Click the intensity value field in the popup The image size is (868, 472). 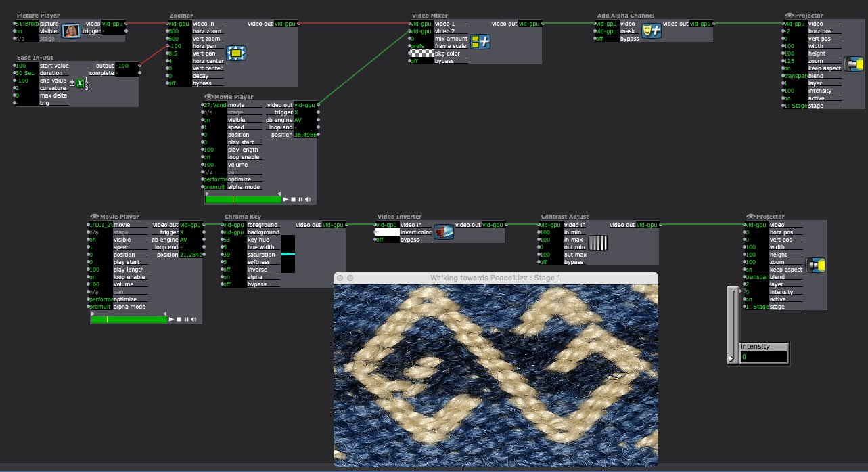click(x=763, y=357)
